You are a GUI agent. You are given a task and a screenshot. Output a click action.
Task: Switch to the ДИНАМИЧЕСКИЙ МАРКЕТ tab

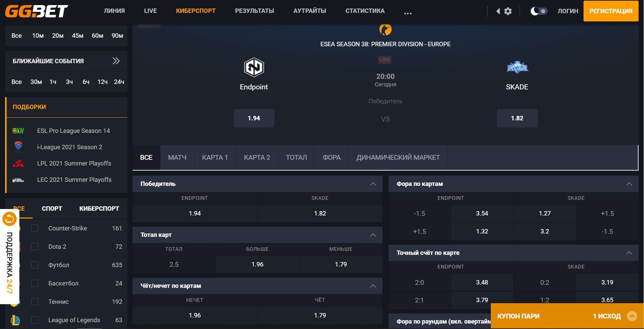(398, 157)
